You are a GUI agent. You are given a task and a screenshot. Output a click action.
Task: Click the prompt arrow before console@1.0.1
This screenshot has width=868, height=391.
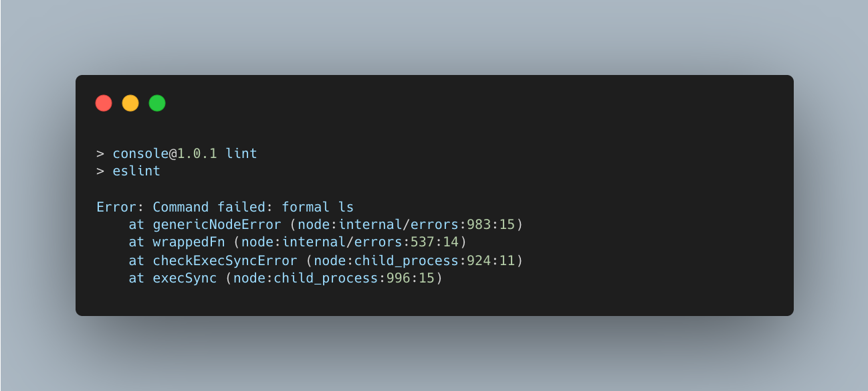click(x=100, y=153)
